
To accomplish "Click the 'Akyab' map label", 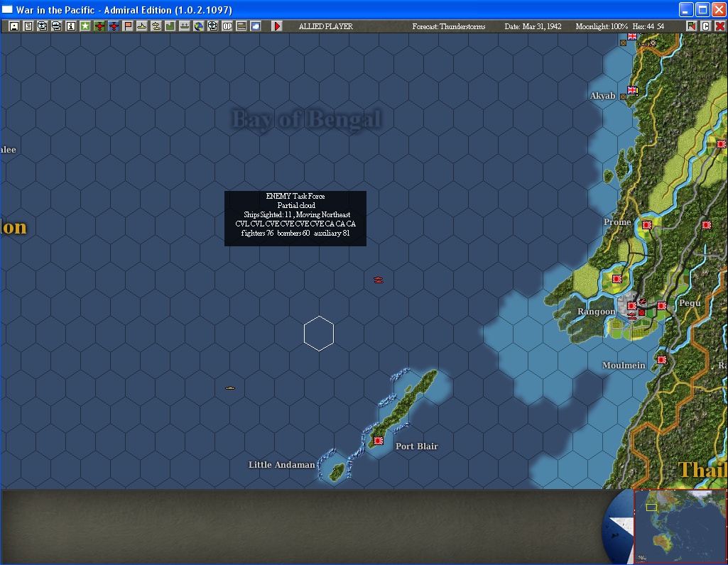I will (602, 96).
